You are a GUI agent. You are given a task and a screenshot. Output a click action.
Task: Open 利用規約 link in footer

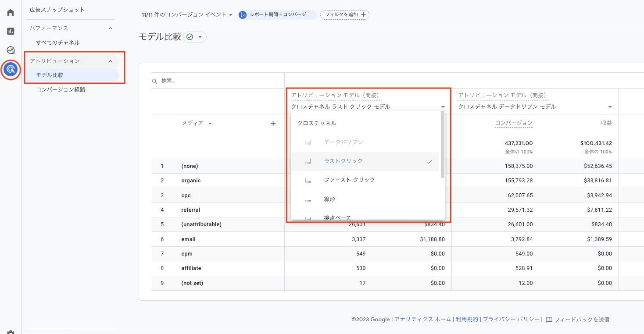point(467,320)
